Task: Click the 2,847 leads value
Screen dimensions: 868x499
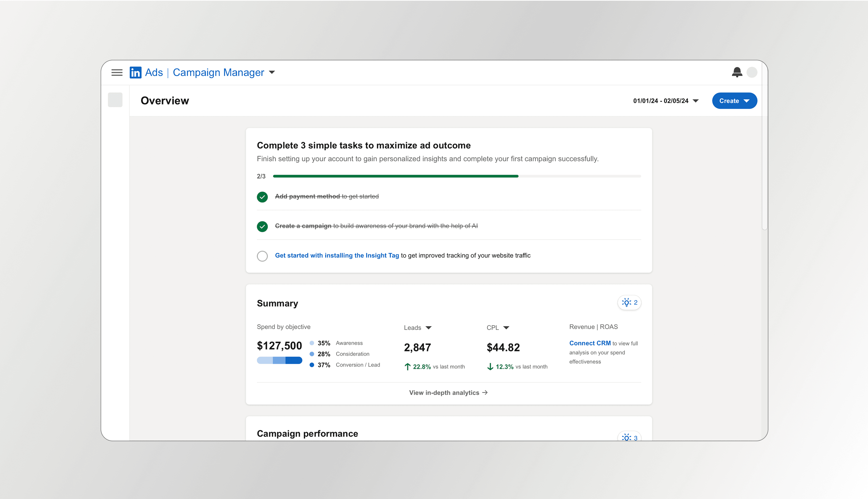Action: [417, 348]
